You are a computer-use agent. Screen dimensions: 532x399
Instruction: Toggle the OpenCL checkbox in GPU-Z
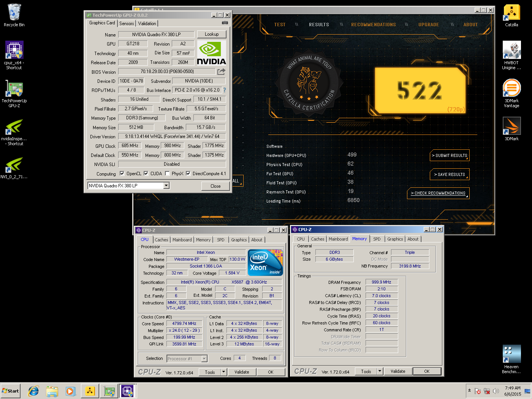point(122,174)
